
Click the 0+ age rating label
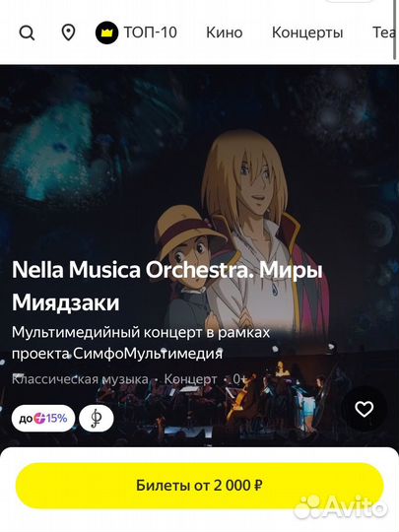[x=239, y=379]
